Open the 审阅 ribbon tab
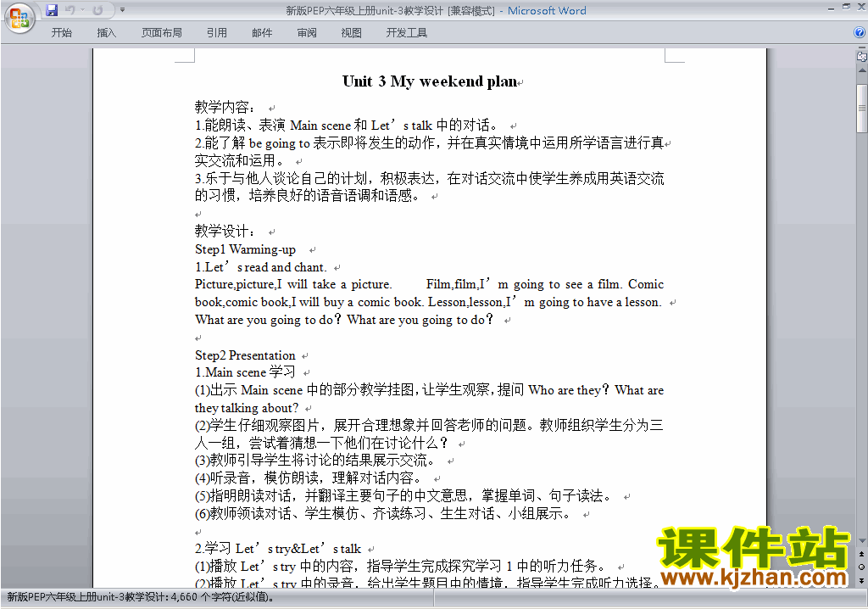The width and height of the screenshot is (868, 609). [307, 33]
